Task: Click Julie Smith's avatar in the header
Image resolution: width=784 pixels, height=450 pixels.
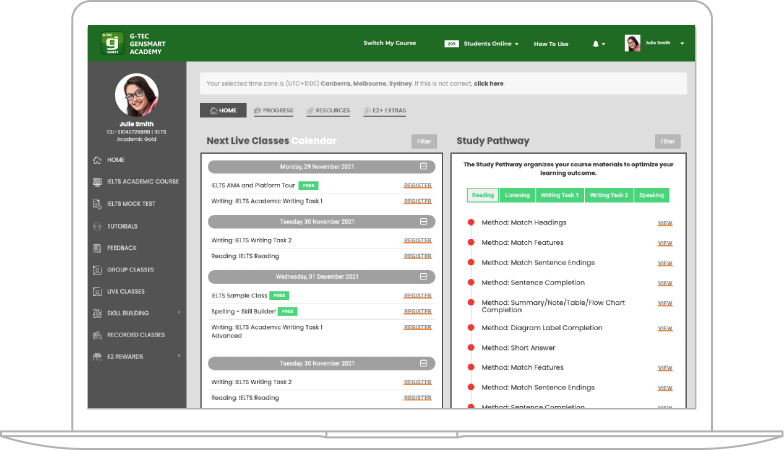Action: 632,43
